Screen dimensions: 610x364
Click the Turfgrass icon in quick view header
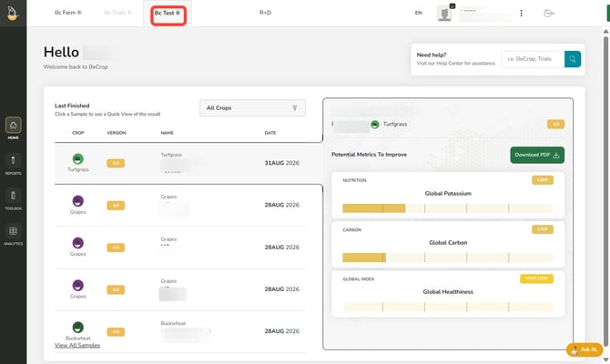click(374, 125)
